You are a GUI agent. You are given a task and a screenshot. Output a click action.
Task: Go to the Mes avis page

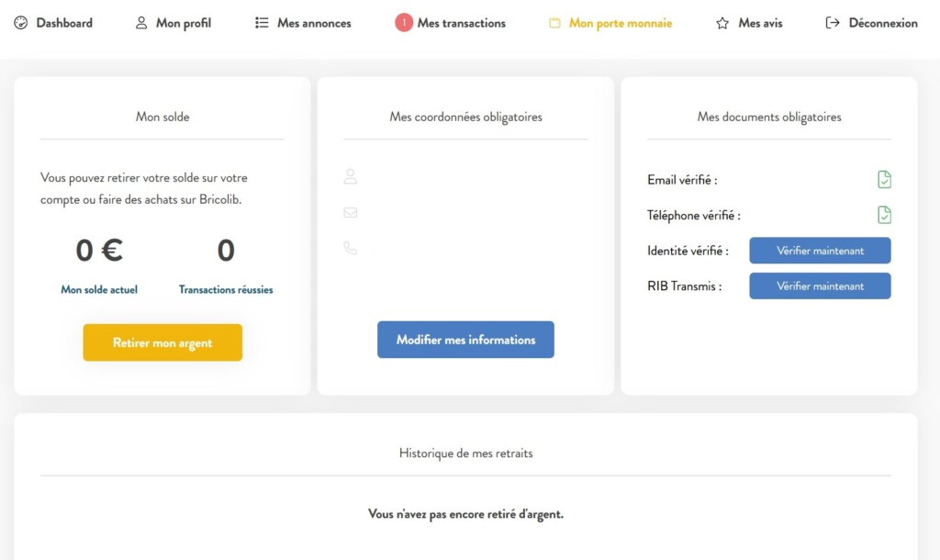pos(760,23)
